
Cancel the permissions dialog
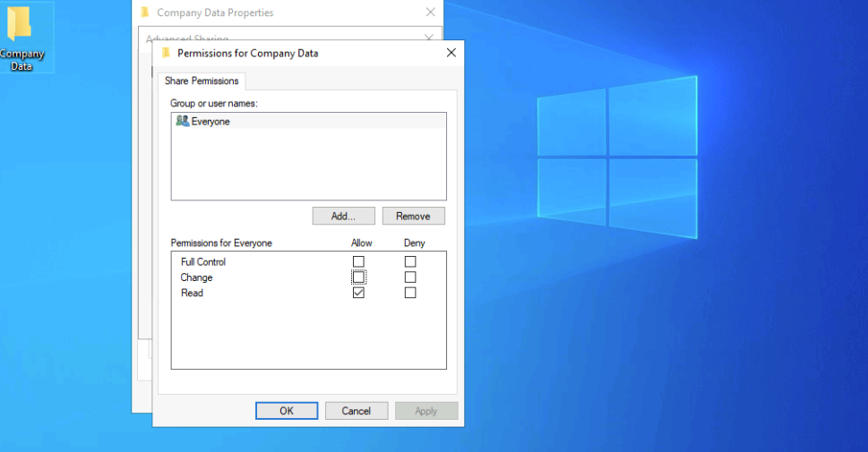coord(356,411)
